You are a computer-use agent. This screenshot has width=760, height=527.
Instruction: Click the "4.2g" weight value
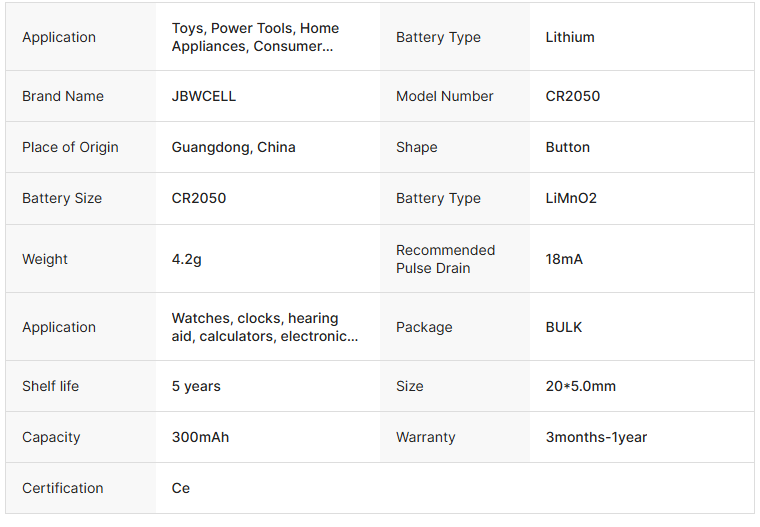(x=187, y=259)
